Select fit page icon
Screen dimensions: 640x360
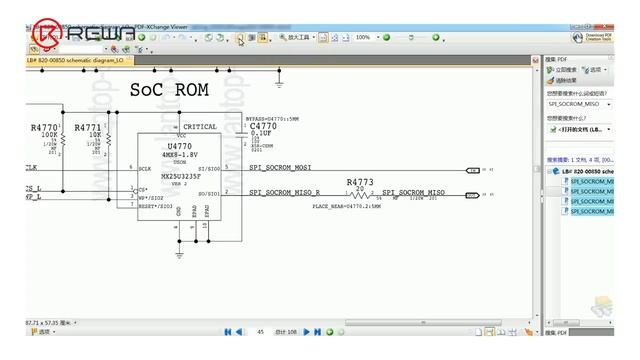[335, 38]
